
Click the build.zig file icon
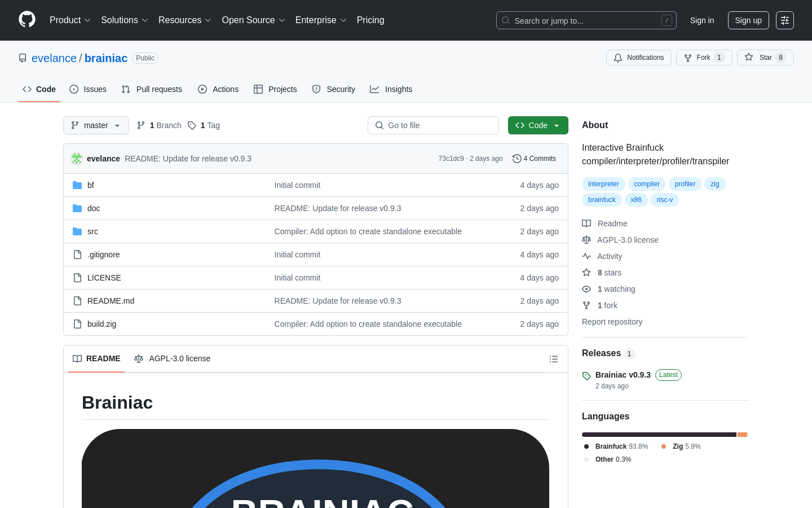click(77, 324)
